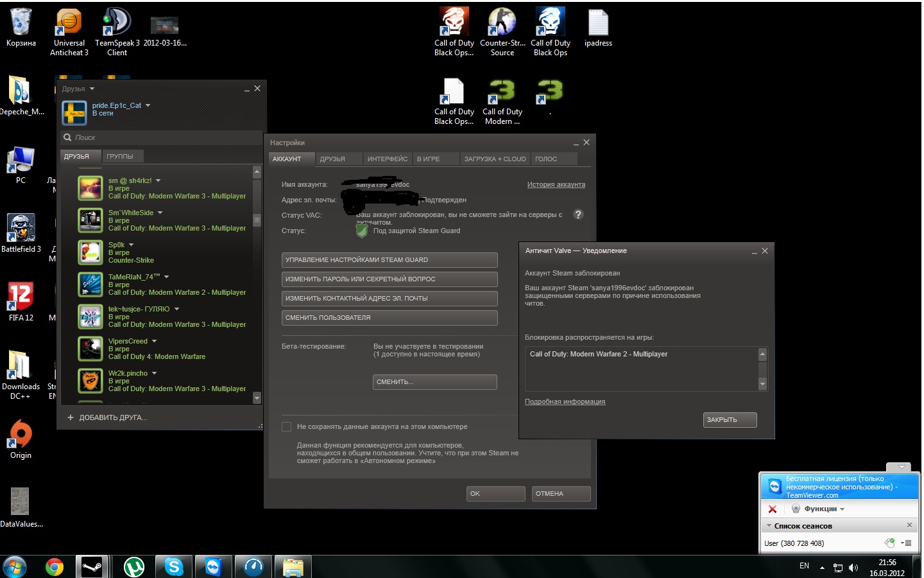Open TeamSpeak 3 Client desktop shortcut
Viewport: 924px width, 578px height.
coord(117,33)
